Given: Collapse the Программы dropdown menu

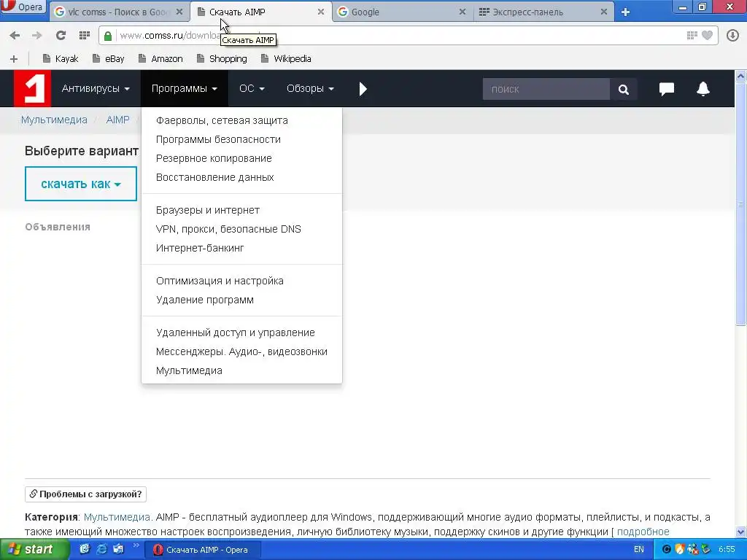Looking at the screenshot, I should click(x=185, y=88).
